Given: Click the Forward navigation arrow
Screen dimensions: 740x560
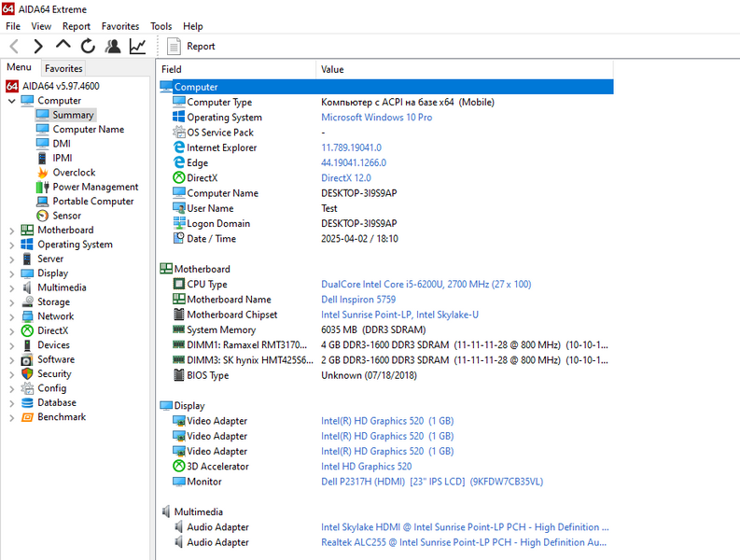Looking at the screenshot, I should 38,47.
